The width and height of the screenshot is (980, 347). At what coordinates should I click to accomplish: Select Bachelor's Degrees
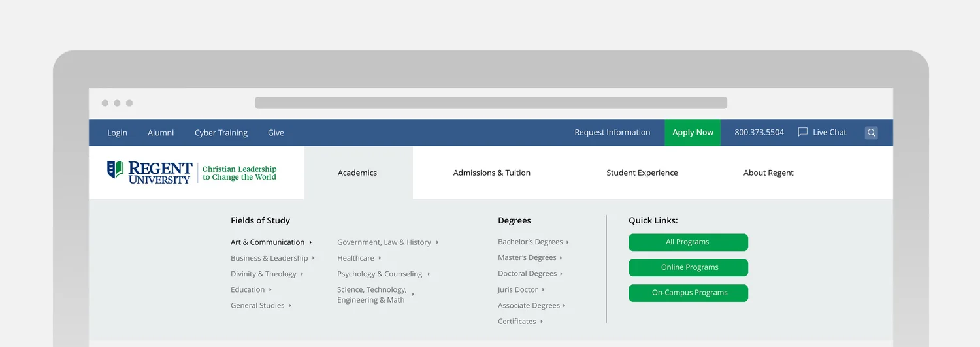click(x=533, y=242)
